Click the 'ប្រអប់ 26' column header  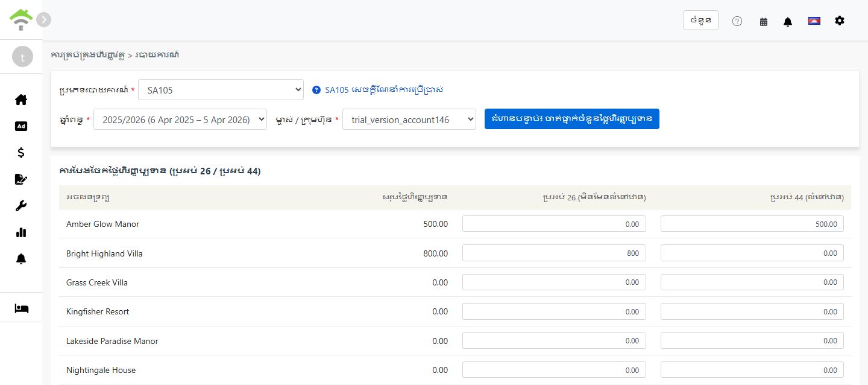(x=594, y=197)
